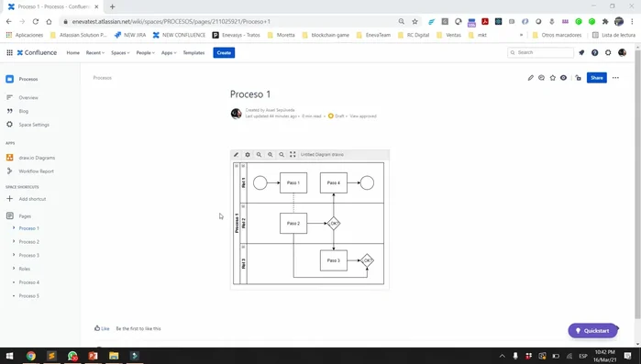Viewport: 641px width, 364px height.
Task: Open the Confluence app switcher grid icon
Action: pos(9,52)
